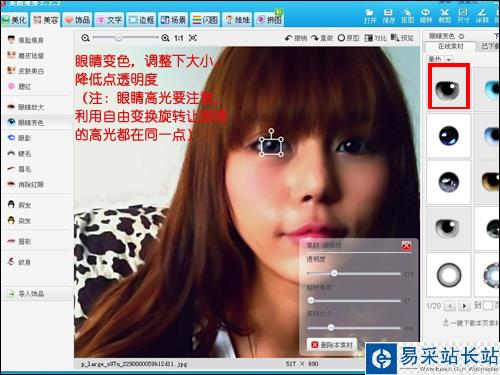The image size is (500, 375).
Task: Click the 裁剪 crop icon
Action: (x=445, y=16)
